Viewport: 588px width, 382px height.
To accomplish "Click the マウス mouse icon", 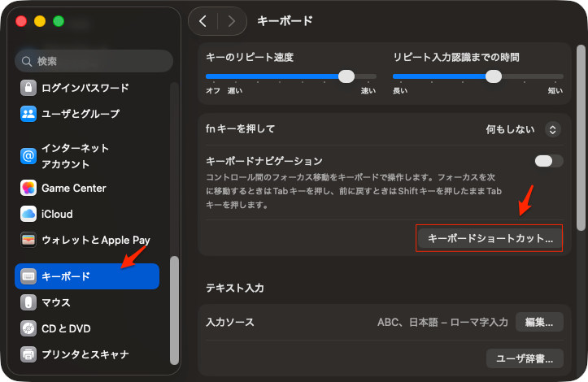I will click(28, 302).
